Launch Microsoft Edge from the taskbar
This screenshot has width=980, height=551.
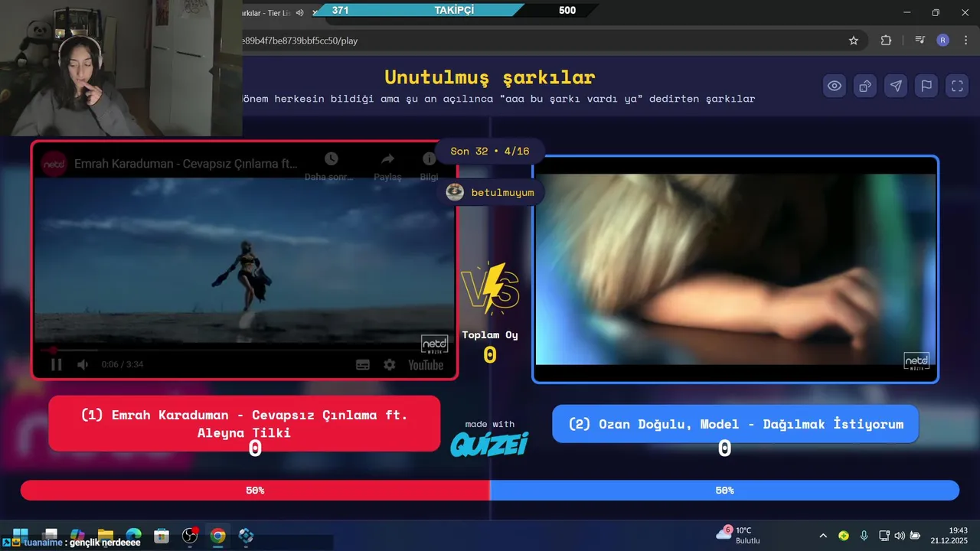(x=134, y=535)
